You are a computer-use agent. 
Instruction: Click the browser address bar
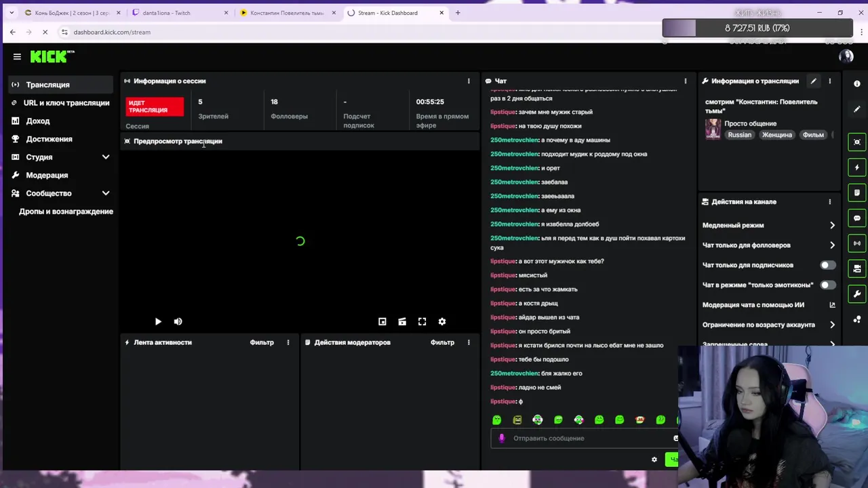359,32
